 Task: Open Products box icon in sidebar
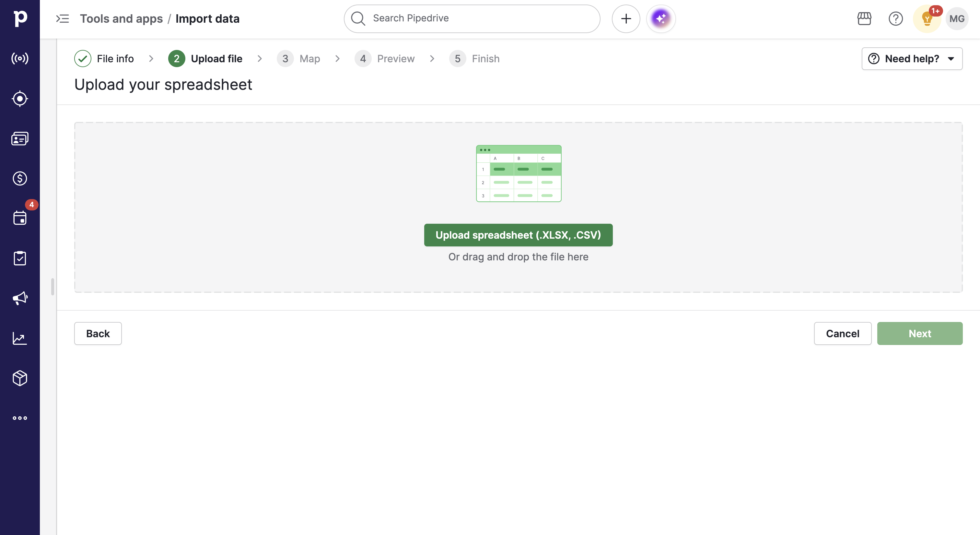click(x=20, y=378)
